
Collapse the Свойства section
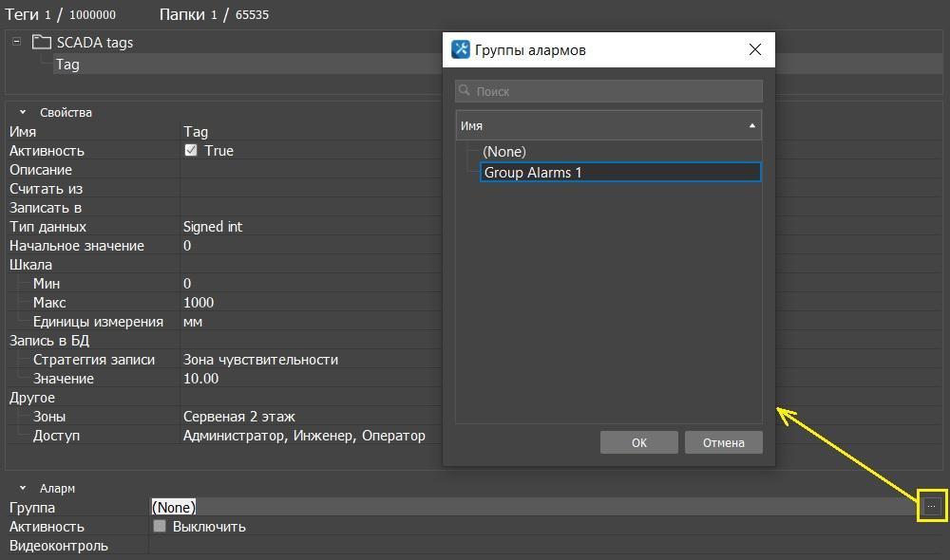(23, 112)
